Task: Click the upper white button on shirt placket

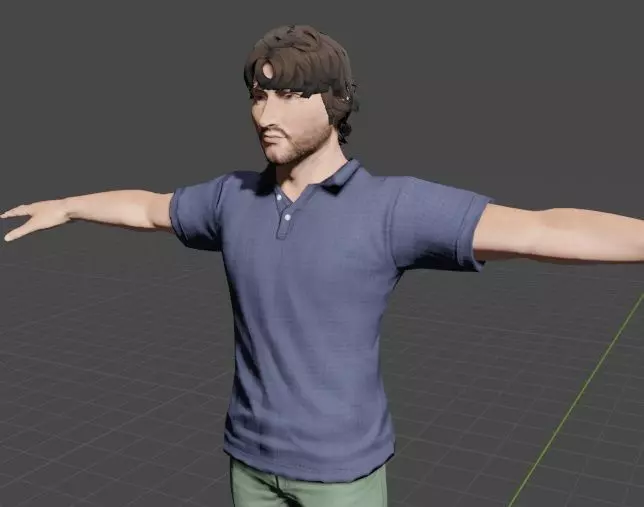Action: pyautogui.click(x=279, y=198)
